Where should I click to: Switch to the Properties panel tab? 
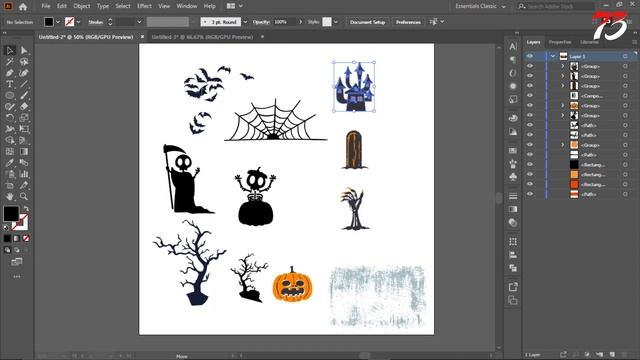coord(560,42)
